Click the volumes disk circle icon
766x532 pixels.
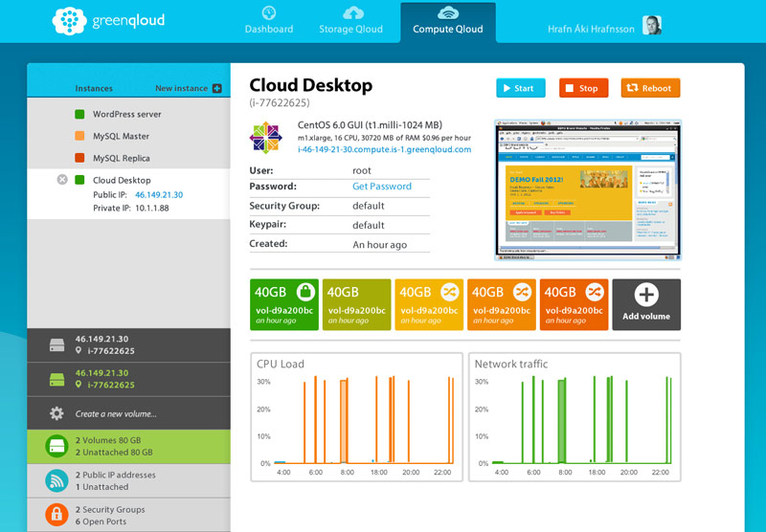(x=56, y=447)
